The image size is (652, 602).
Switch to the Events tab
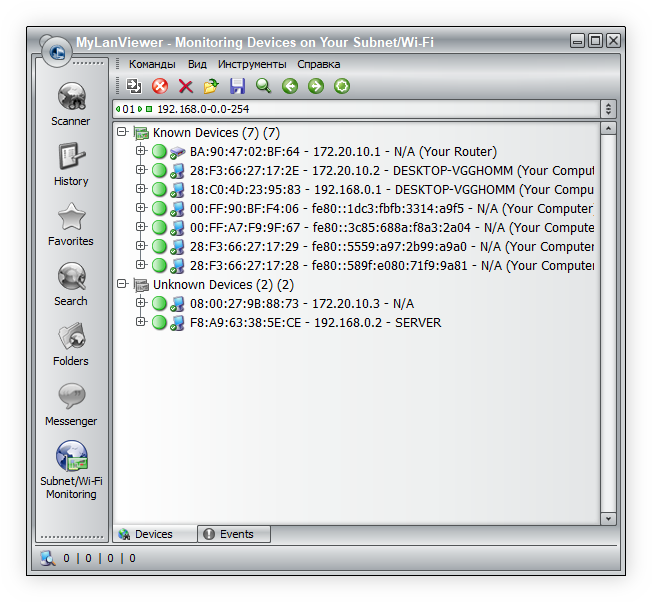(x=234, y=534)
